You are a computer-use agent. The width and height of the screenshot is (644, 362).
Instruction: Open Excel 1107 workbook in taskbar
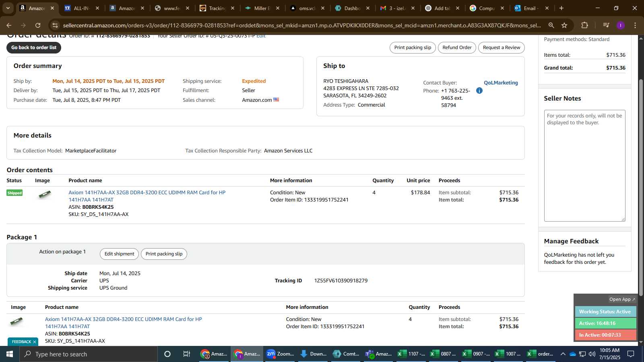[x=411, y=354]
